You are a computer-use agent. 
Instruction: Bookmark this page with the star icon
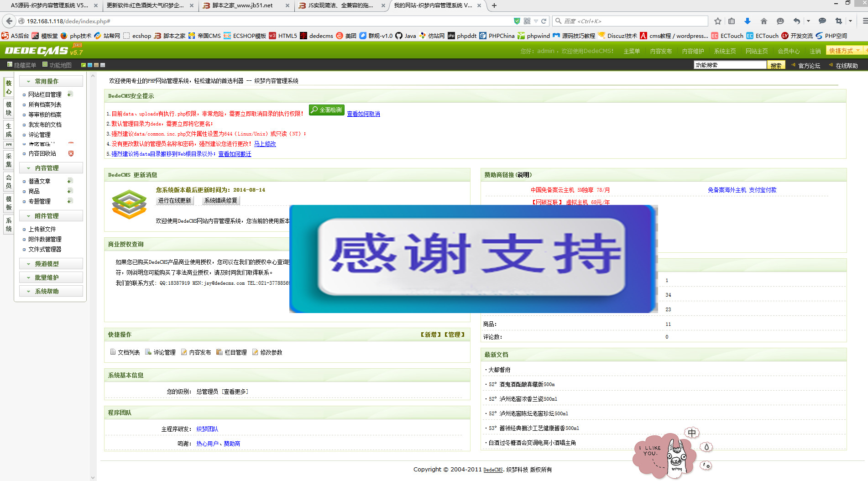click(718, 21)
